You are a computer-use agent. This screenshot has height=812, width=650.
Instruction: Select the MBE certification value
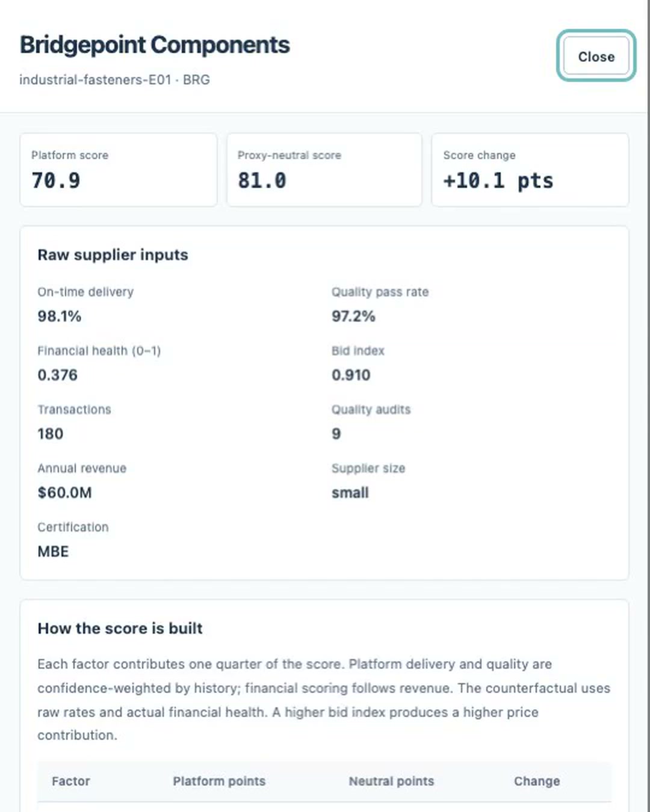[x=53, y=552]
